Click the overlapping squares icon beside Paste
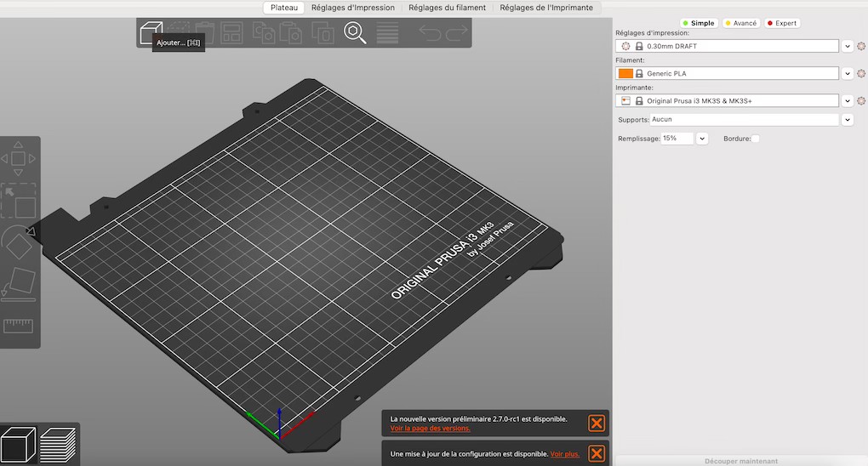 (323, 32)
